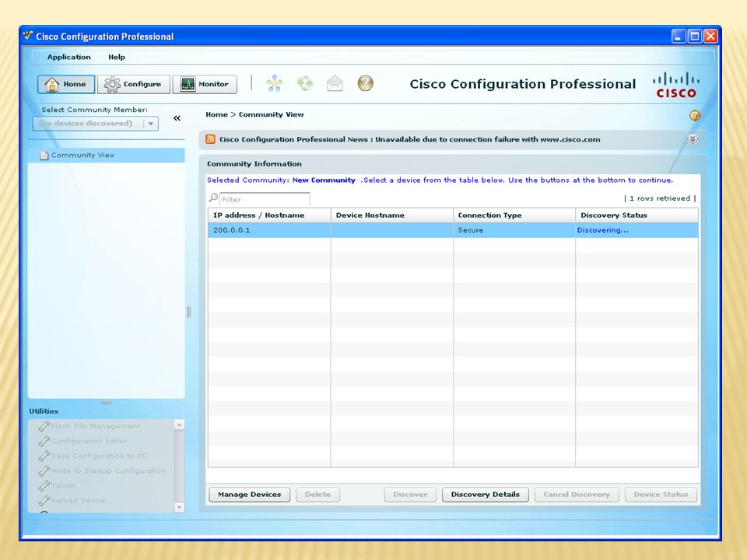The image size is (747, 560).
Task: Click the New Community name text
Action: (x=324, y=180)
